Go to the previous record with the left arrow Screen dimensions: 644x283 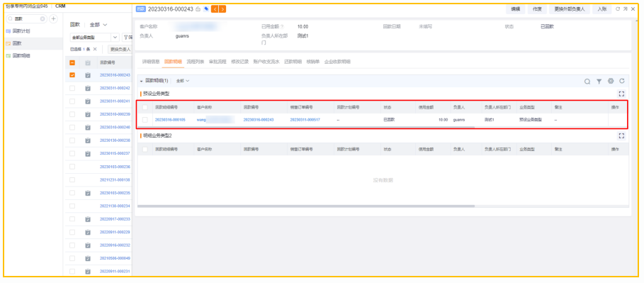(x=215, y=9)
